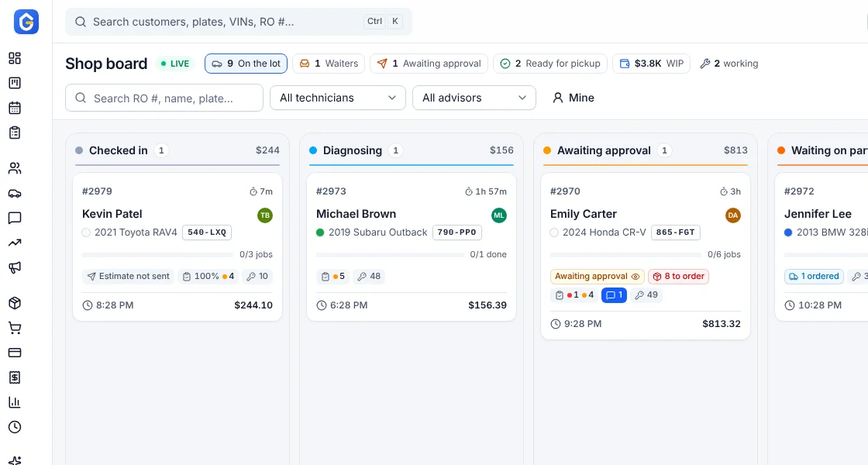Expand the All advisors dropdown
Image resolution: width=868 pixels, height=465 pixels.
tap(474, 98)
